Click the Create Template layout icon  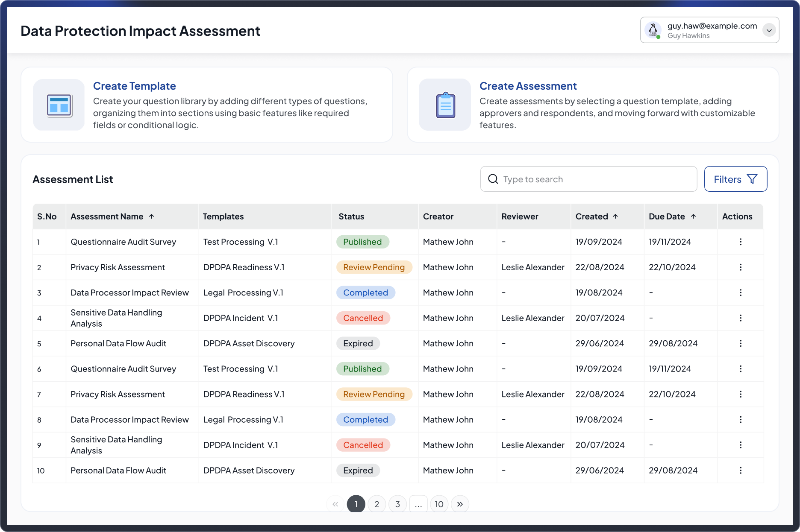59,105
